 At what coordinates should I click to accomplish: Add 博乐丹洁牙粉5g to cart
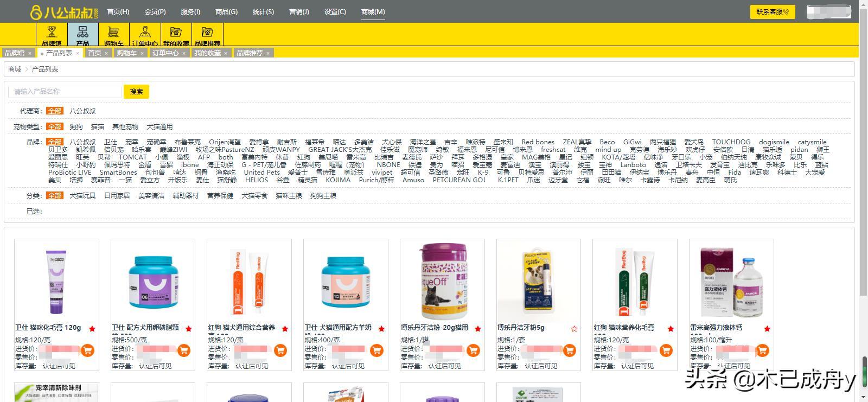pos(570,350)
